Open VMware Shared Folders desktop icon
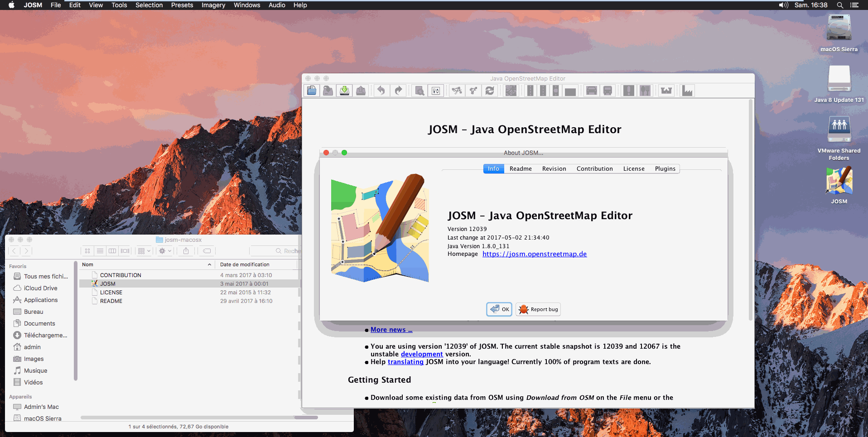 [x=839, y=138]
